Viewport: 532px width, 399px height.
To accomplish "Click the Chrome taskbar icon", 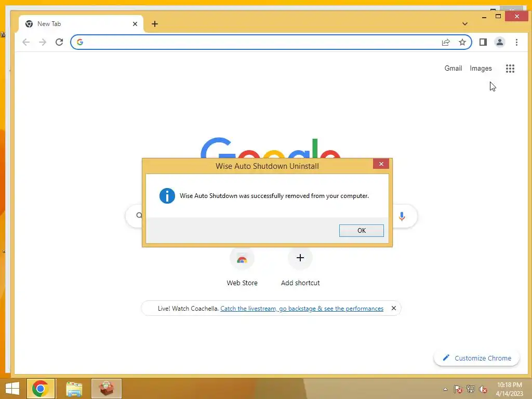I will 41,389.
